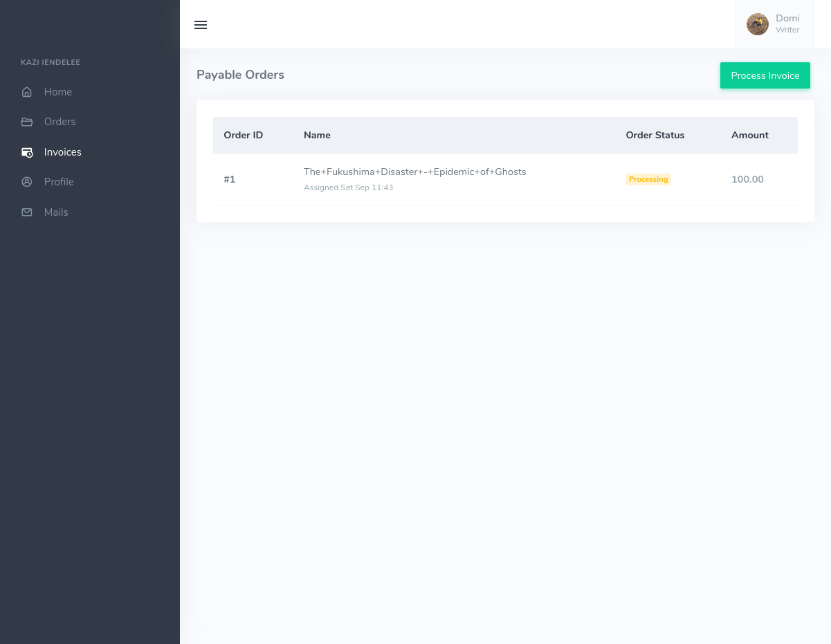This screenshot has height=644, width=831.
Task: Go to Home text link
Action: click(x=58, y=92)
